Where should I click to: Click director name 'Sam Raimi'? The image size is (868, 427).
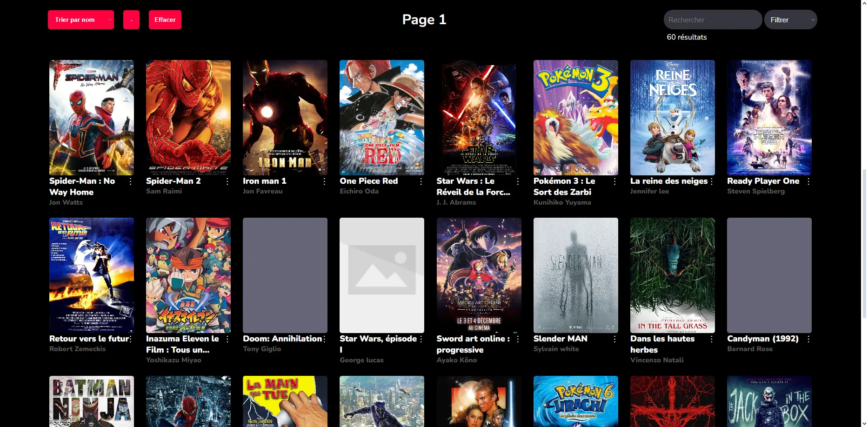[164, 191]
